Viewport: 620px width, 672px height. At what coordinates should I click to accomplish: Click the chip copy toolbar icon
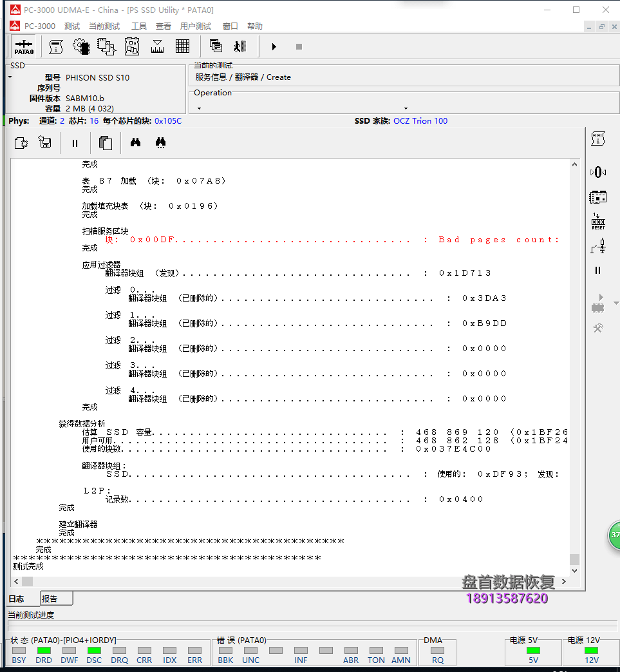pos(106,47)
